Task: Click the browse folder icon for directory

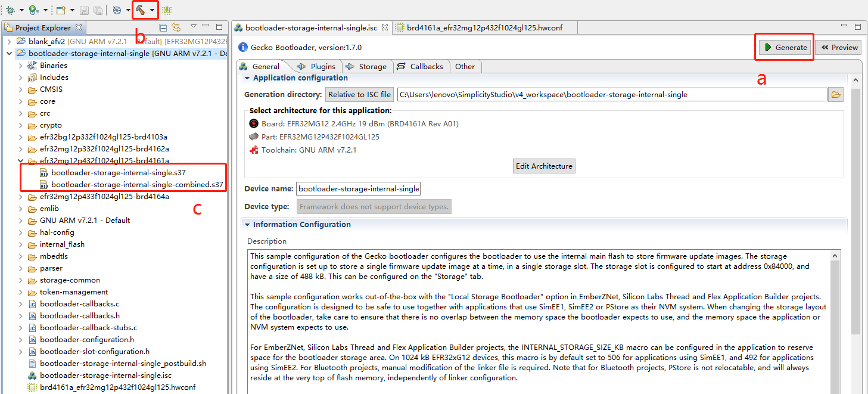Action: 836,94
